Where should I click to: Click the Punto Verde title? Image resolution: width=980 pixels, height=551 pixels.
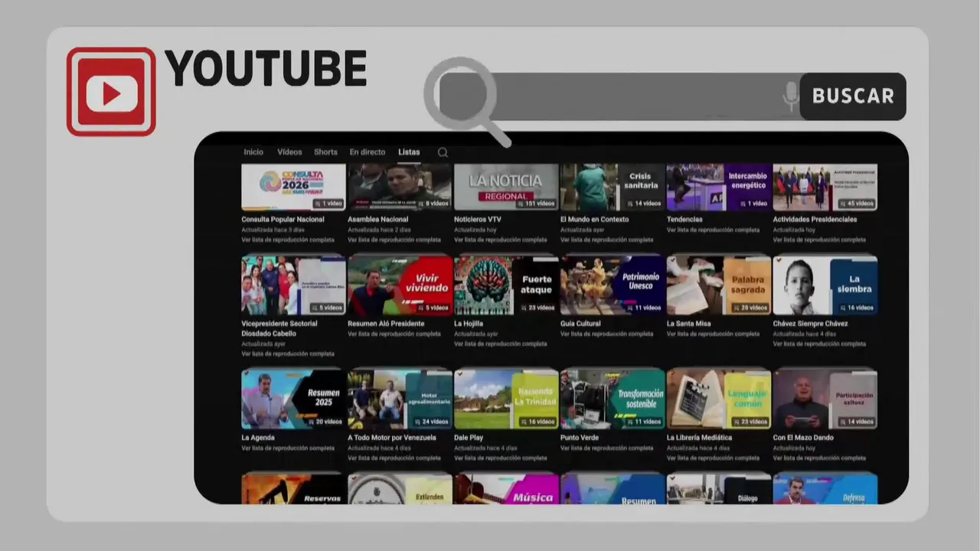click(x=580, y=438)
